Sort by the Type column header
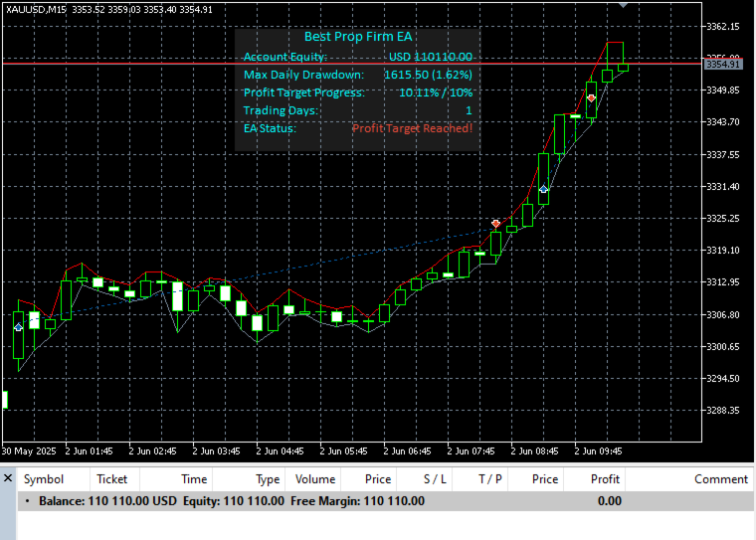The image size is (756, 540). tap(268, 479)
